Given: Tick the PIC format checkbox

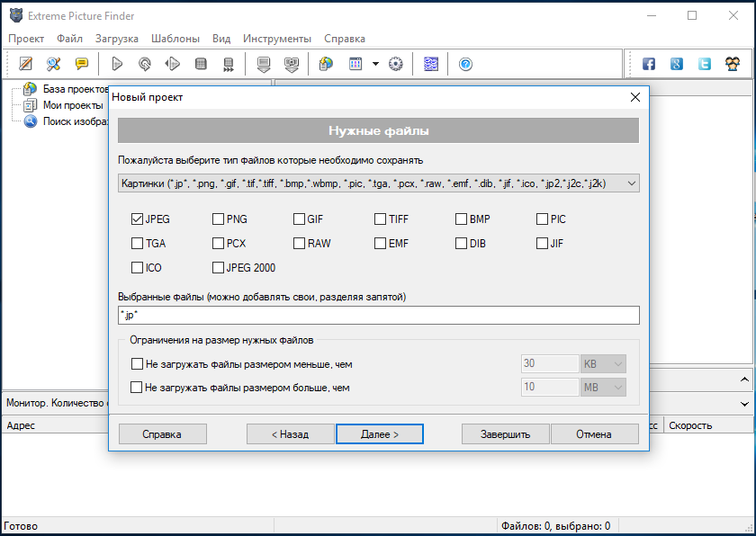Looking at the screenshot, I should tap(542, 219).
